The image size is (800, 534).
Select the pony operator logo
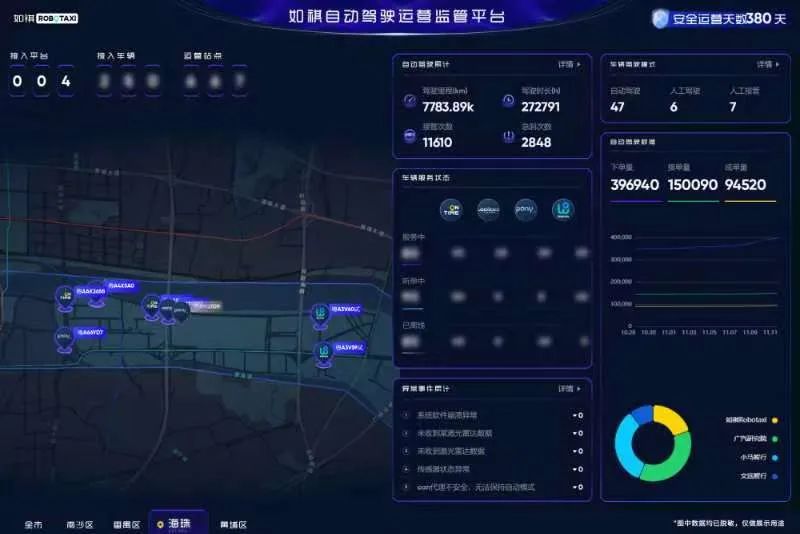[526, 209]
